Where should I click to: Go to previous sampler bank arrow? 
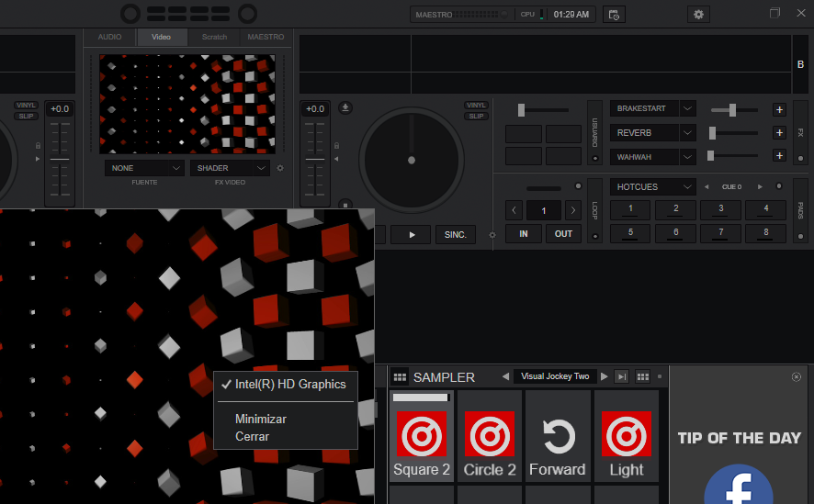pos(505,376)
